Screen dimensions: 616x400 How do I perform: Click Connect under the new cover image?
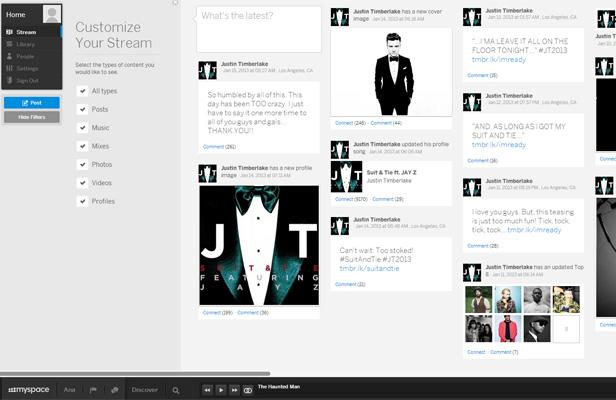pos(344,123)
